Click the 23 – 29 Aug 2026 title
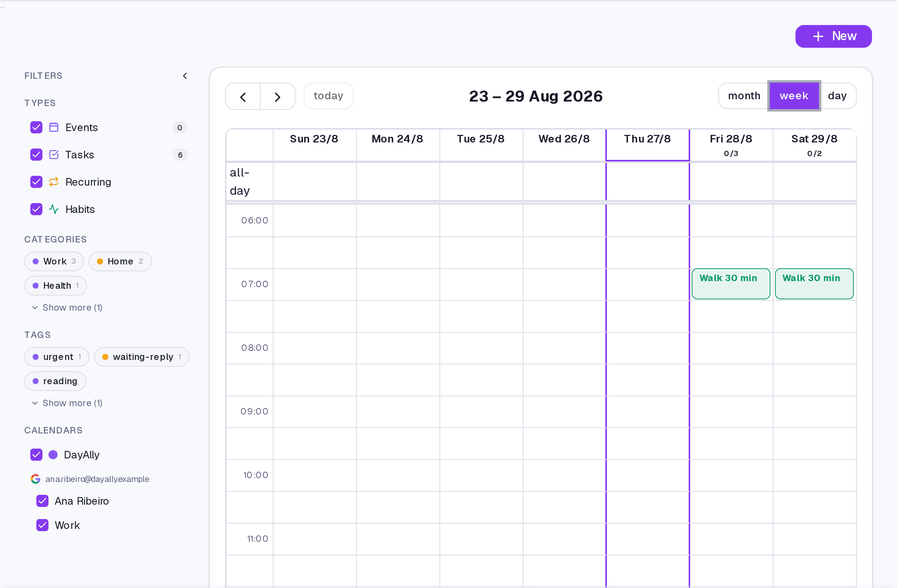897x588 pixels. (x=536, y=96)
